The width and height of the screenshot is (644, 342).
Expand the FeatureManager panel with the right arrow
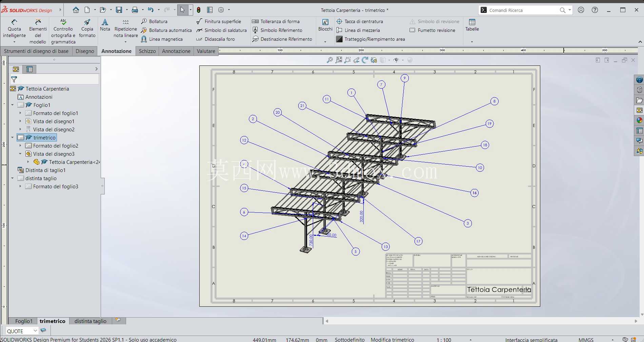(97, 69)
